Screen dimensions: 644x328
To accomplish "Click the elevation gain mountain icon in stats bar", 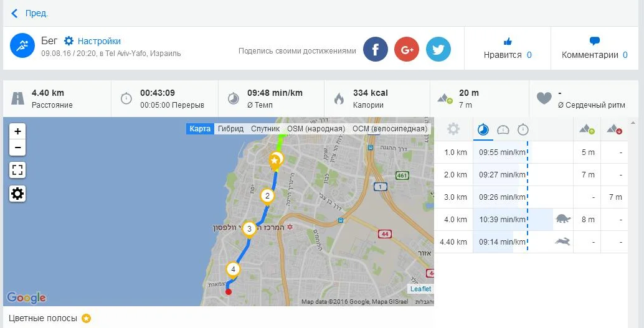I will click(445, 98).
